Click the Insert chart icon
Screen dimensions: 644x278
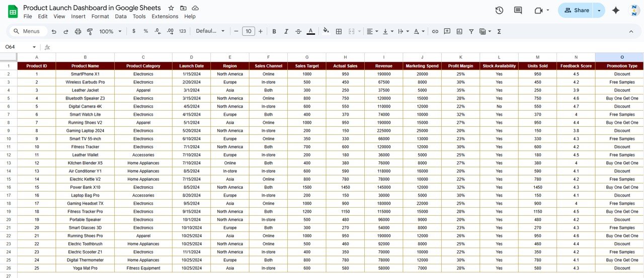point(459,31)
